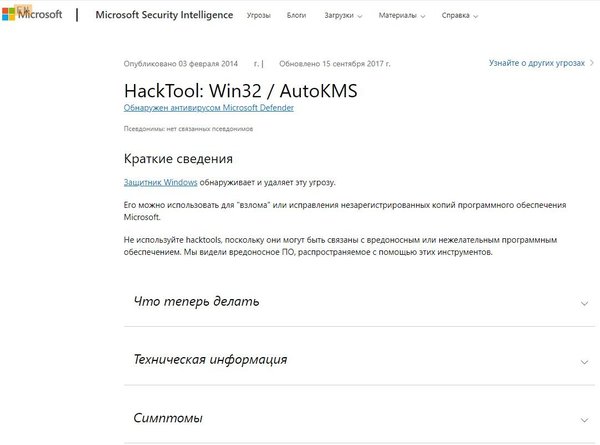This screenshot has width=600, height=445.
Task: Click chevron beside 'Техническая информация'
Action: (583, 360)
